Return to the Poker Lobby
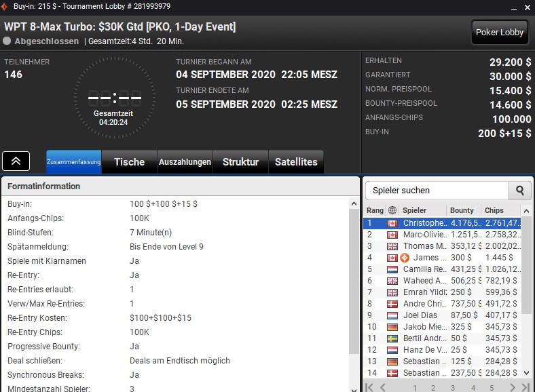The image size is (535, 392). click(x=500, y=33)
